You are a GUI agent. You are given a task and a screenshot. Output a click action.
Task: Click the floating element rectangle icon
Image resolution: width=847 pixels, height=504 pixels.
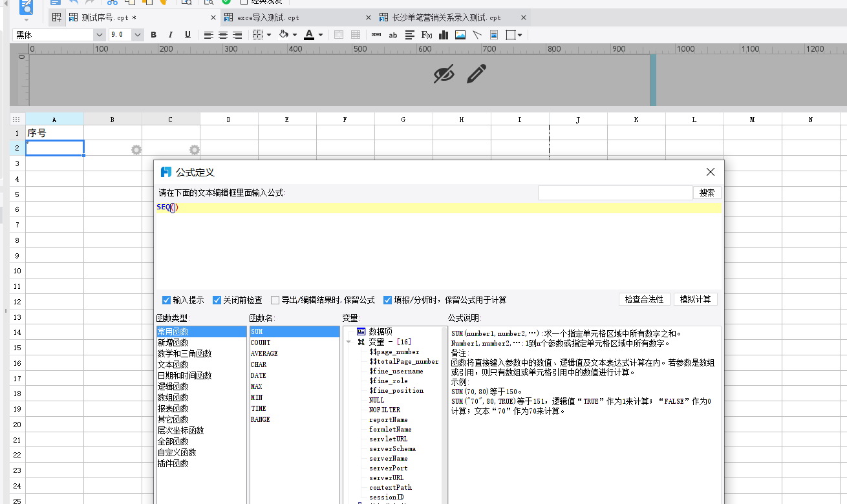point(511,35)
